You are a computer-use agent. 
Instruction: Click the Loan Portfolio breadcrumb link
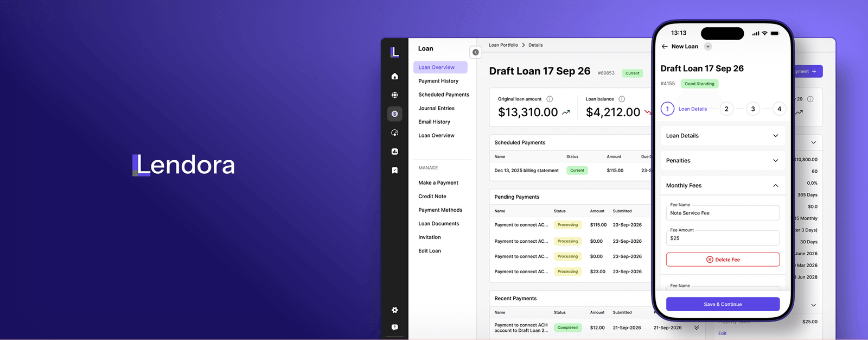click(x=503, y=45)
